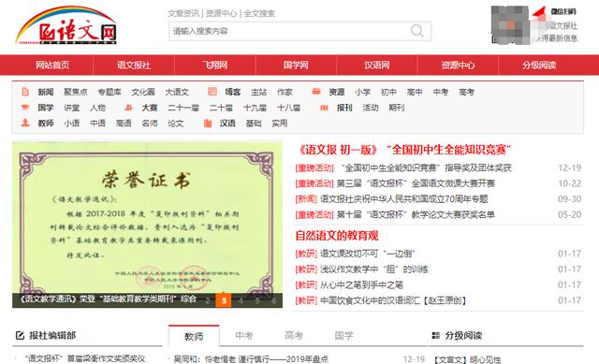Viewport: 599px width, 364px height.
Task: Select the 全文搜索 search mode link
Action: (259, 13)
